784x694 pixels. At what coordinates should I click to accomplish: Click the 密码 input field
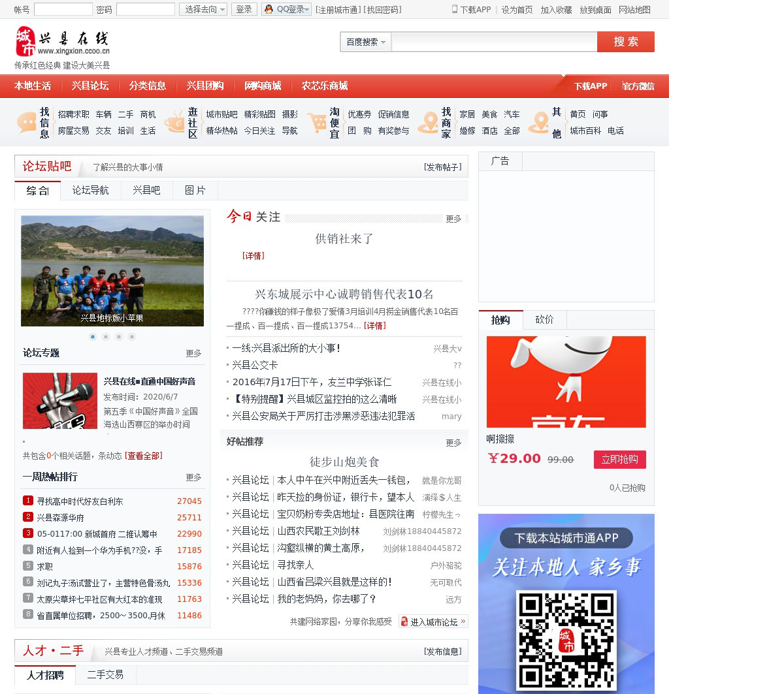pos(145,9)
